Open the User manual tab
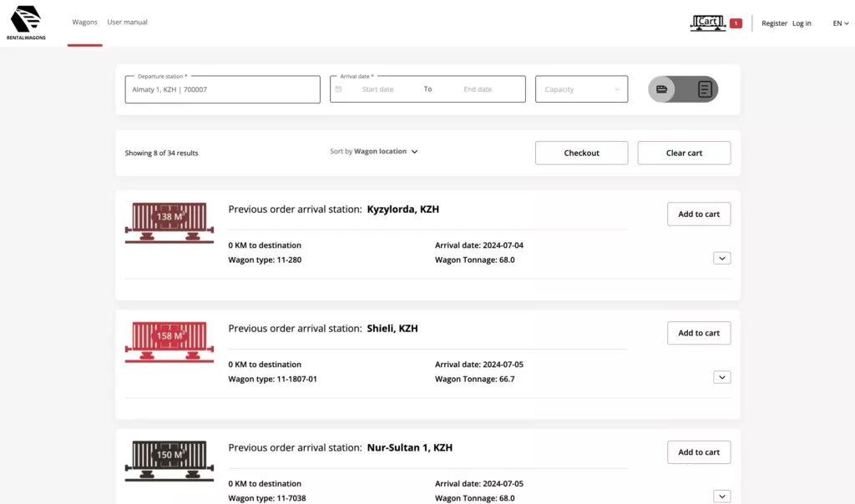Image resolution: width=855 pixels, height=504 pixels. coord(127,23)
